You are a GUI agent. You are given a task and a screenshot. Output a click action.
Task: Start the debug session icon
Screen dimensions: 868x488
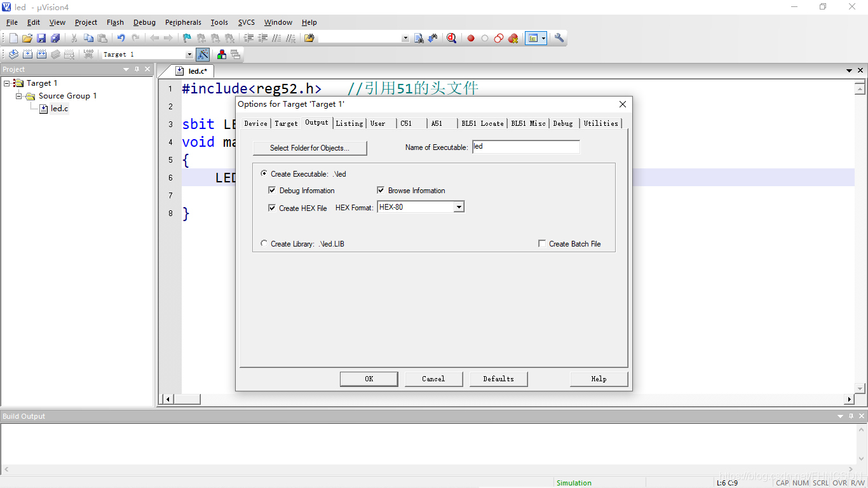coord(451,38)
